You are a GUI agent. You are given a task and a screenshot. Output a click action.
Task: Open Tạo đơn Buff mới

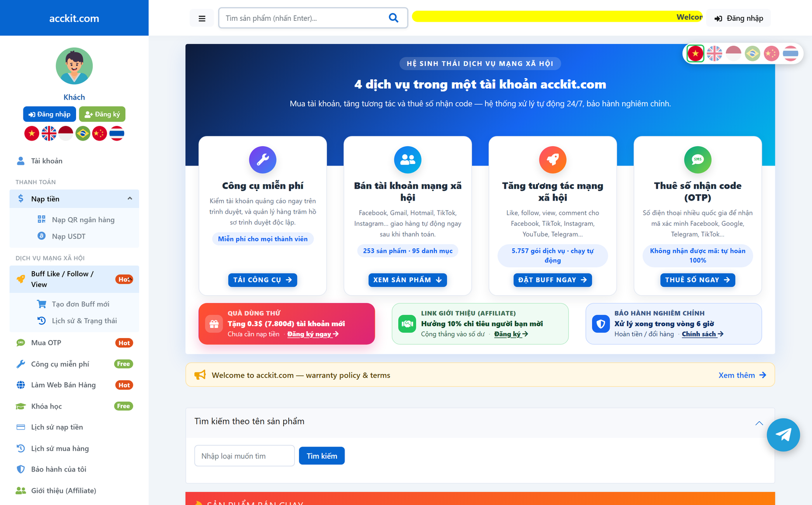click(x=80, y=304)
